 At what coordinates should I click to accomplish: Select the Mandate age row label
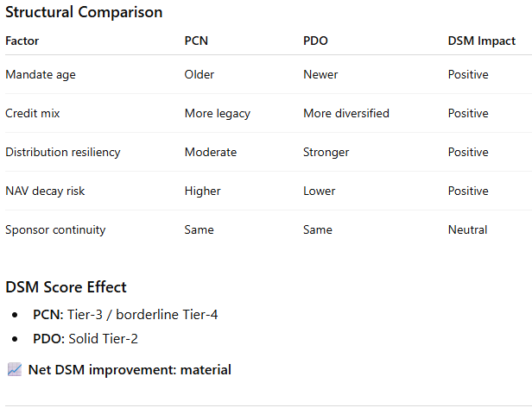point(41,75)
